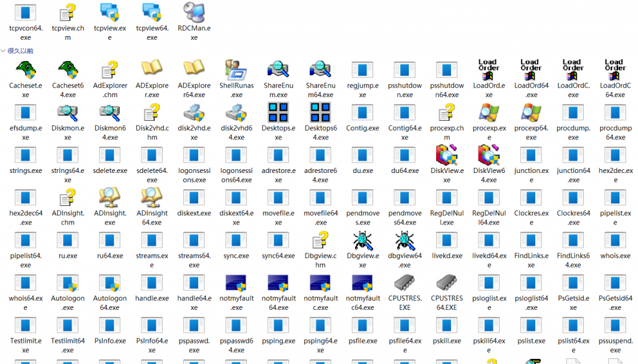
Task: Select the RDCMan.exe icon
Action: [194, 12]
